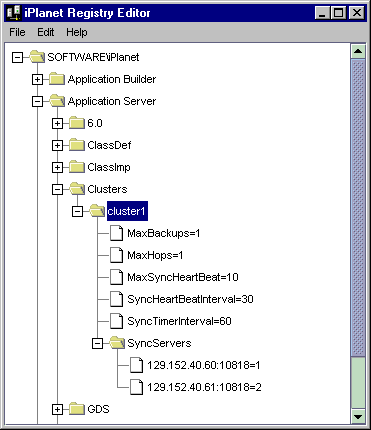Select the SyncServers key label

[x=159, y=343]
